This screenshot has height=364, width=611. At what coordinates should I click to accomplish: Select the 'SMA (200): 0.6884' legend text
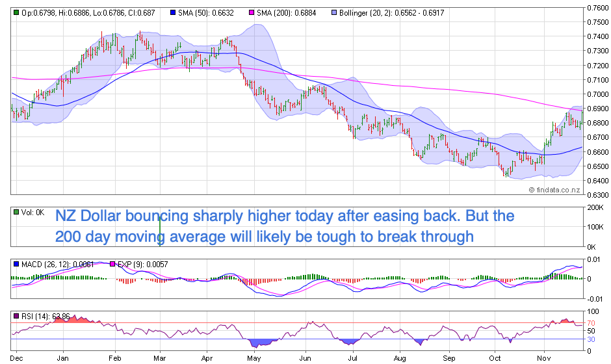287,13
